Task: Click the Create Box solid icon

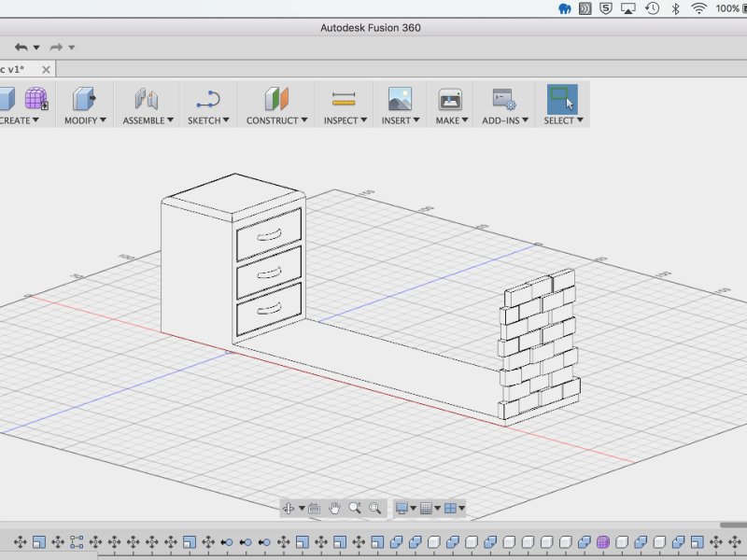Action: pos(7,99)
